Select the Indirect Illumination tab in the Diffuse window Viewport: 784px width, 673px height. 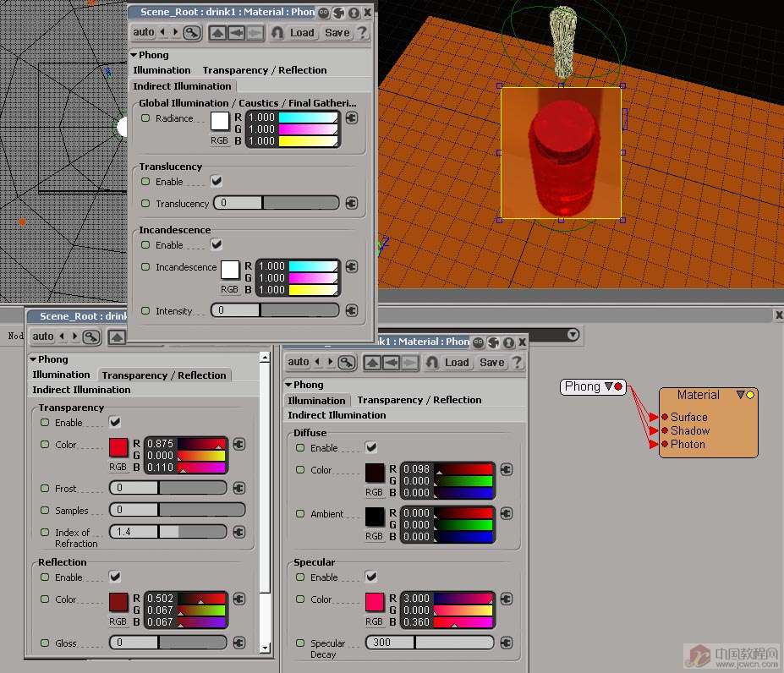point(337,415)
